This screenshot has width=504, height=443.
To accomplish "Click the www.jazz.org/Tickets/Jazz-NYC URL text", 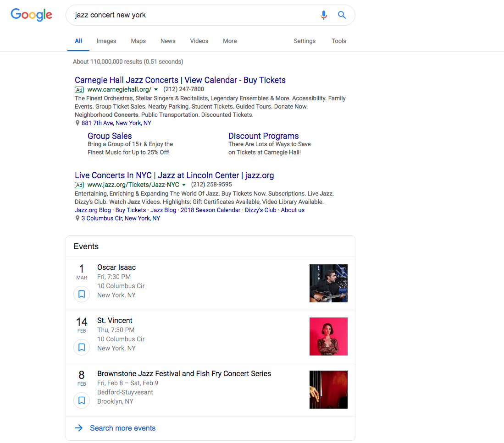I will coord(133,185).
